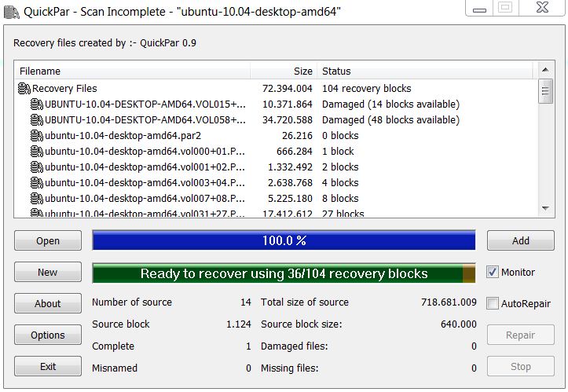Viewport: 568px width, 392px height.
Task: Uncheck the Monitor checkbox
Action: tap(493, 272)
